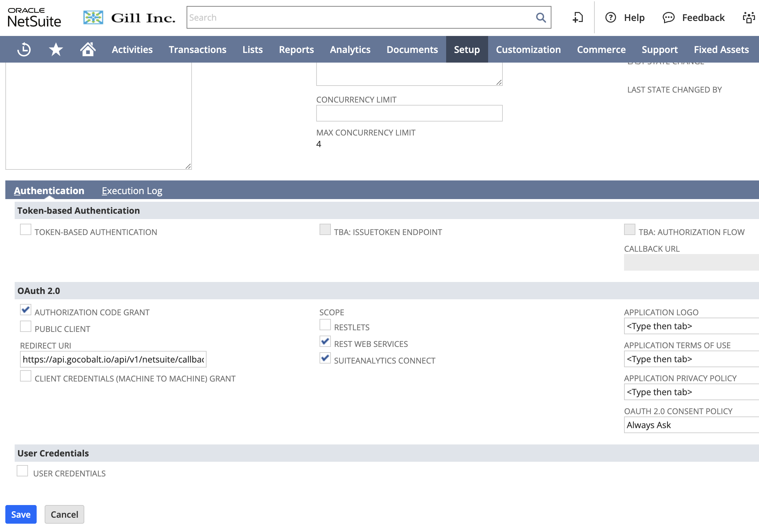Switch to the Execution Log tab
The width and height of the screenshot is (759, 532).
click(132, 190)
